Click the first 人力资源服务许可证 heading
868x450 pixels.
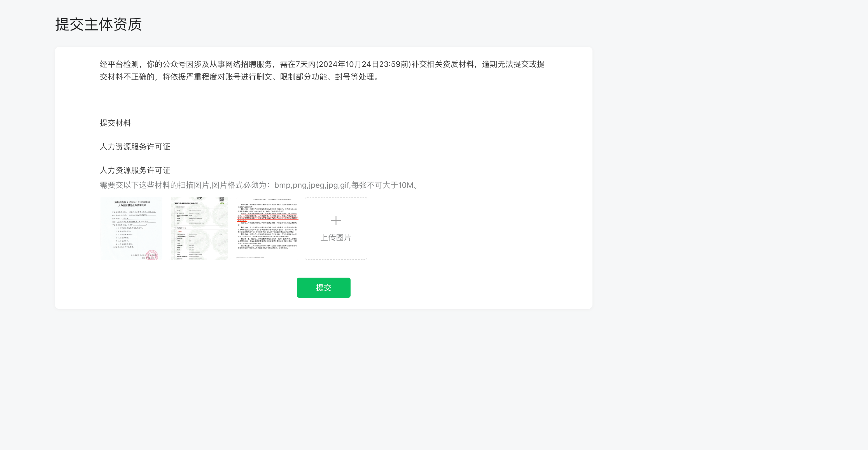pyautogui.click(x=135, y=147)
